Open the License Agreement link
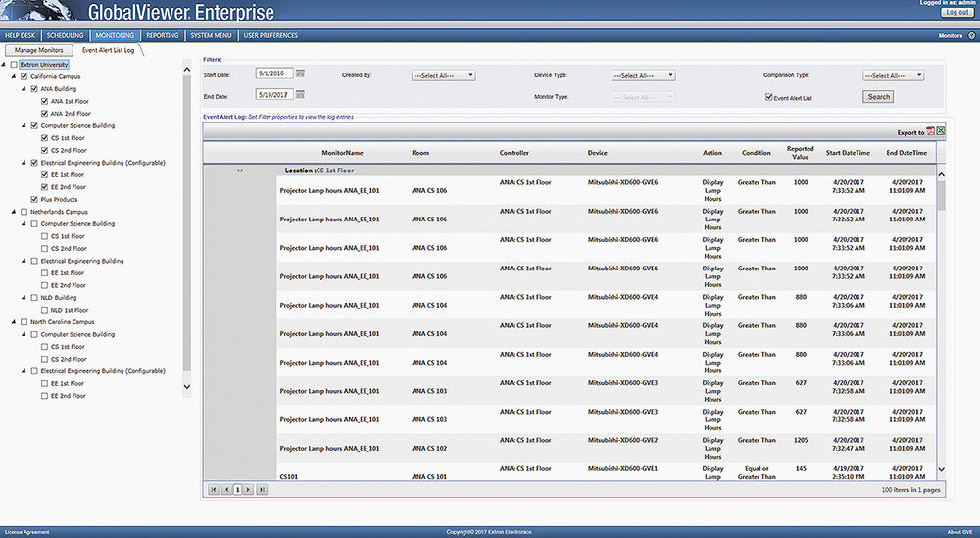The height and width of the screenshot is (538, 980). pos(26,532)
